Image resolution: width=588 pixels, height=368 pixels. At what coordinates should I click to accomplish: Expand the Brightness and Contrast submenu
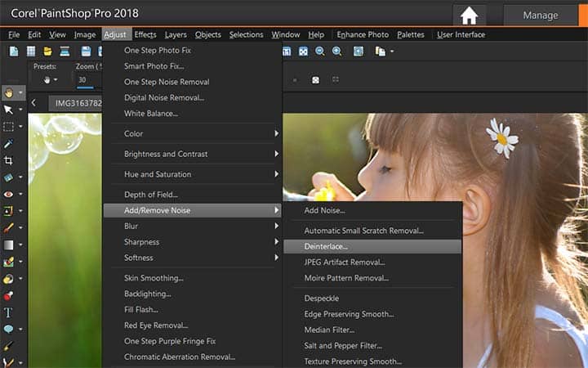coord(276,154)
